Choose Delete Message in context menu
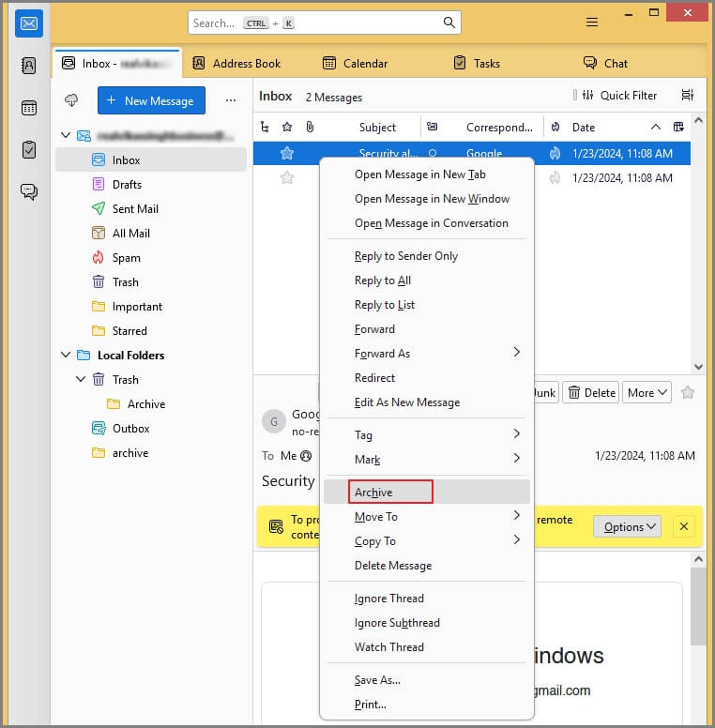This screenshot has height=728, width=715. click(393, 566)
